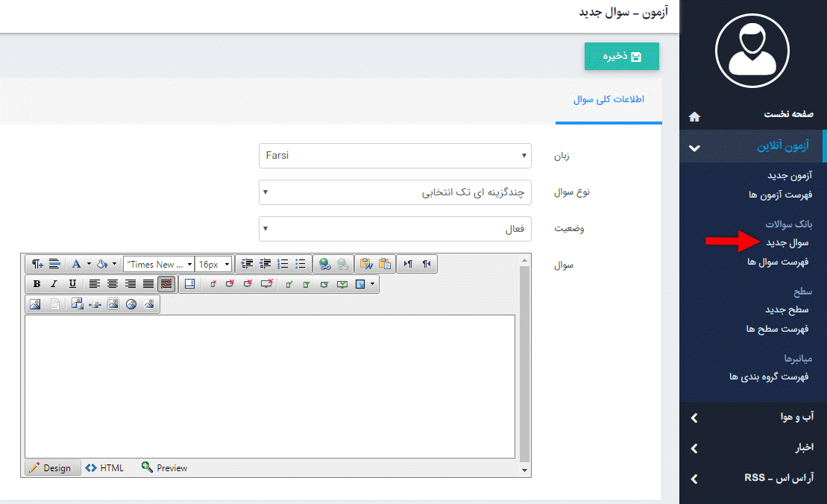Click the paste icon in the editor toolbar
The height and width of the screenshot is (504, 827).
384,264
